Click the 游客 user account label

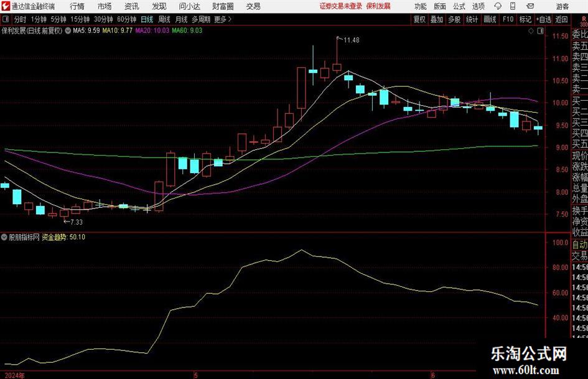pos(562,6)
